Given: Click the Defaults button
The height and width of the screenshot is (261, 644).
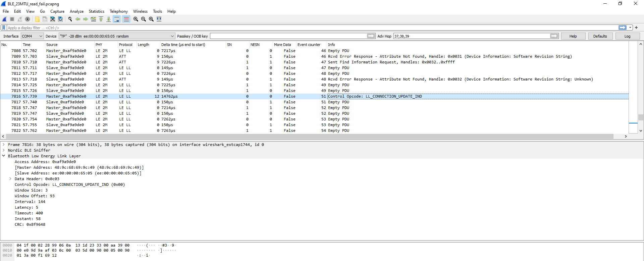Looking at the screenshot, I should pos(600,36).
